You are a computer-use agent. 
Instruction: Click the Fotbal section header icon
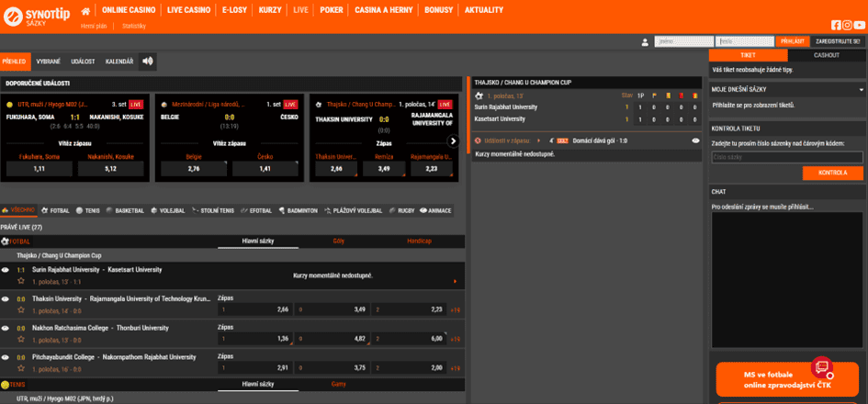point(5,241)
